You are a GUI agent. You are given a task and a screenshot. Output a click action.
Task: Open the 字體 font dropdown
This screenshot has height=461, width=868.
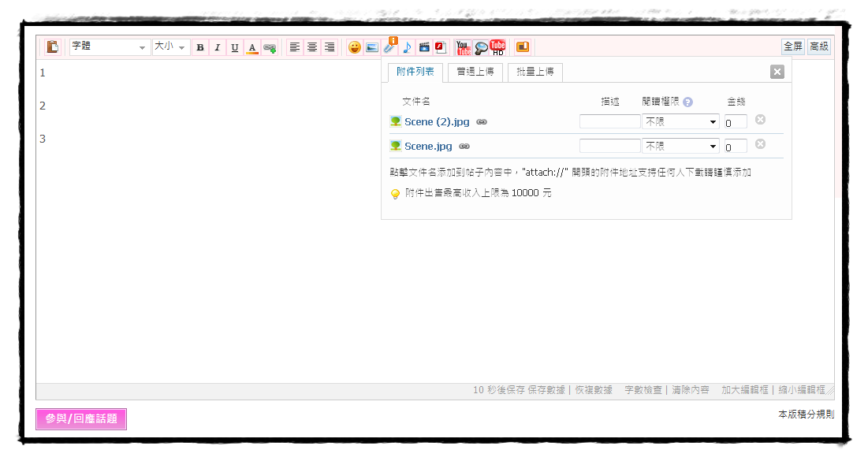point(110,47)
